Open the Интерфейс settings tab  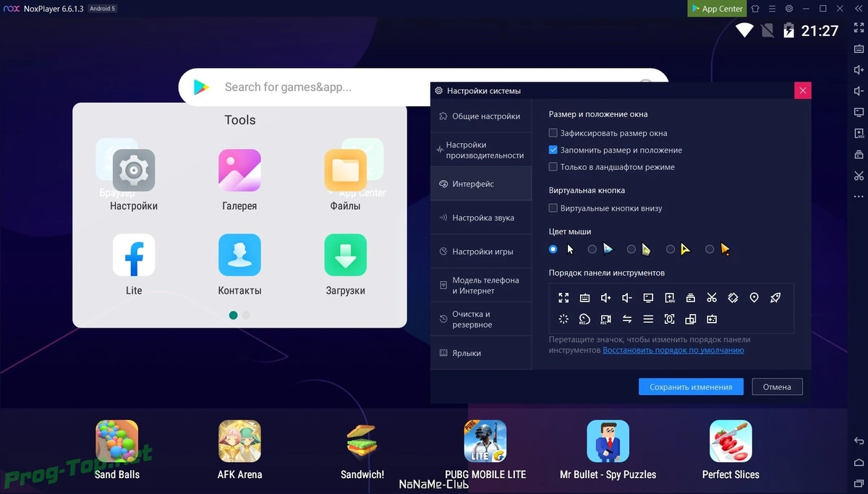(481, 184)
